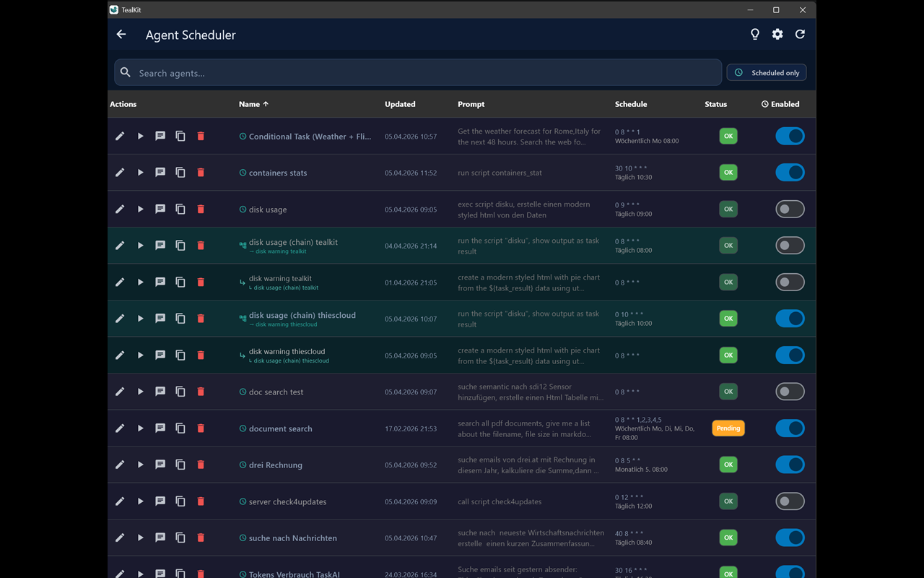Viewport: 924px width, 578px height.
Task: Sort by the Name column header
Action: [x=249, y=104]
